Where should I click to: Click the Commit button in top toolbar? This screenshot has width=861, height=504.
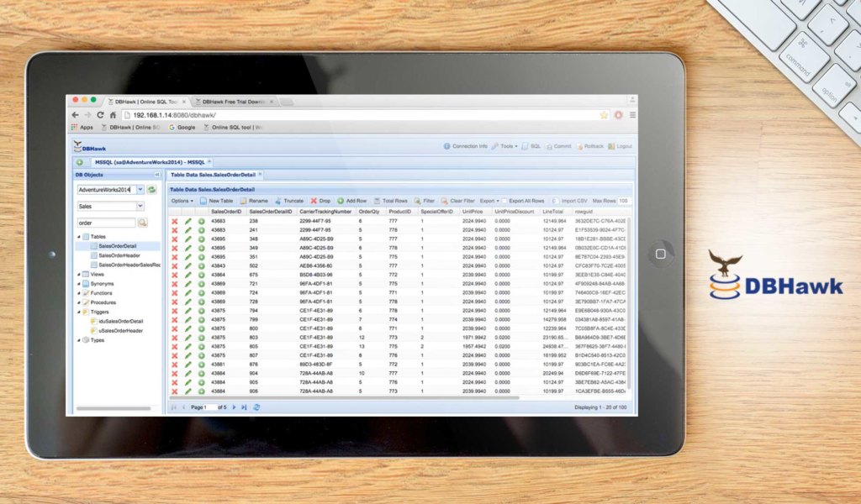pos(558,146)
